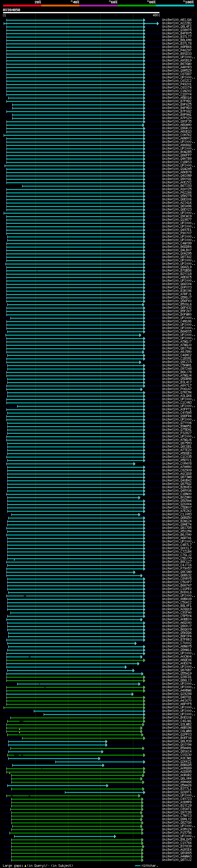The image size is (197, 868).
Task: Open hit UniRef100_A2ZZB2
Action: tap(177, 23)
